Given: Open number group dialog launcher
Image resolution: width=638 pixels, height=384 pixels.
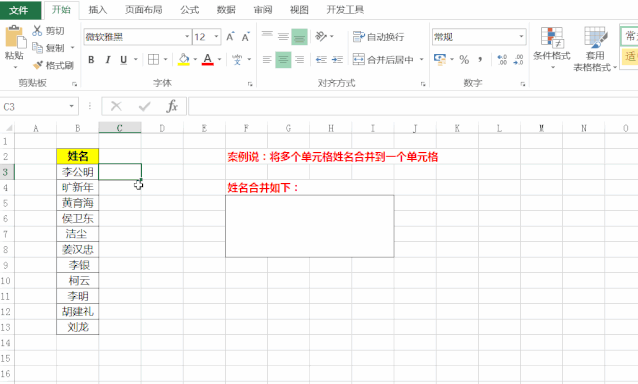Looking at the screenshot, I should click(x=523, y=84).
